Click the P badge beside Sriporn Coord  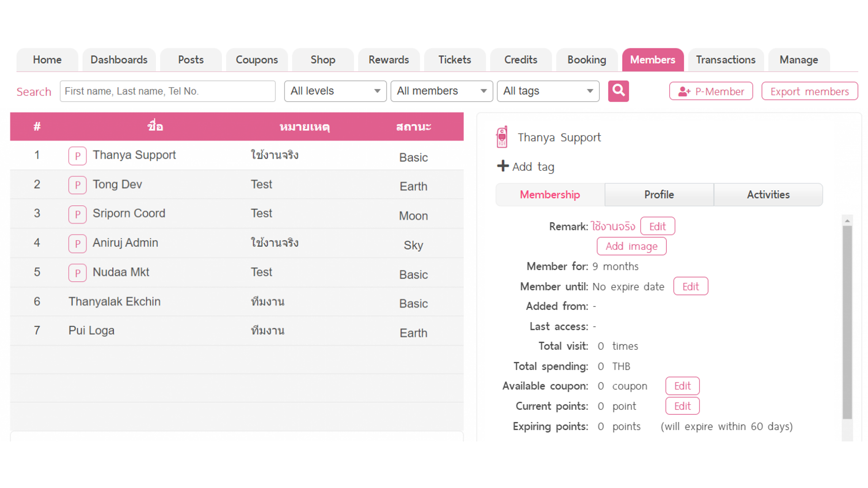pos(77,214)
